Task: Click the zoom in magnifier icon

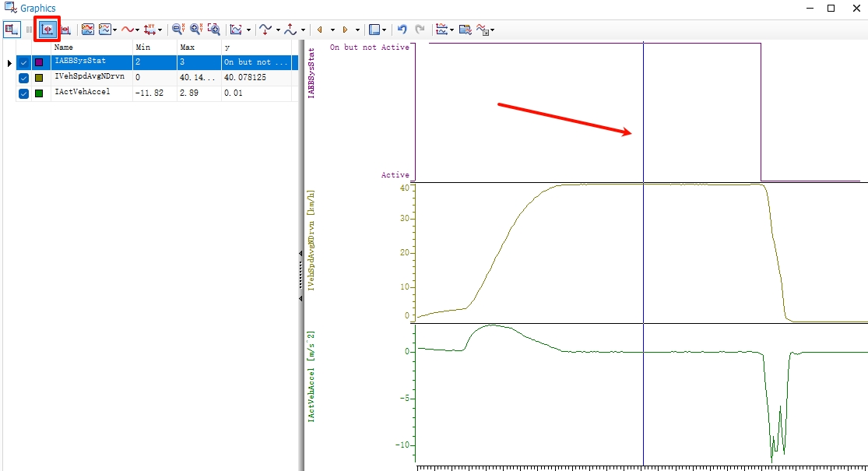Action: pos(195,30)
